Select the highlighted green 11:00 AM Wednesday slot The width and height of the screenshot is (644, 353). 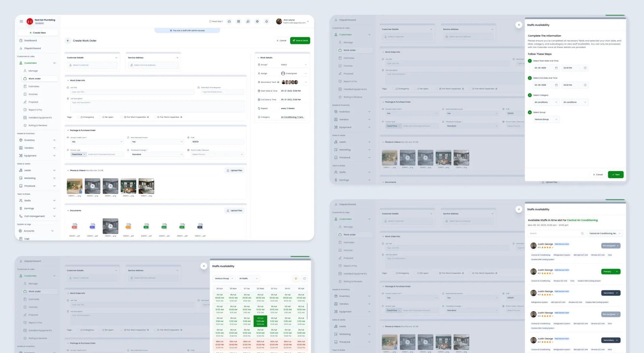(260, 321)
